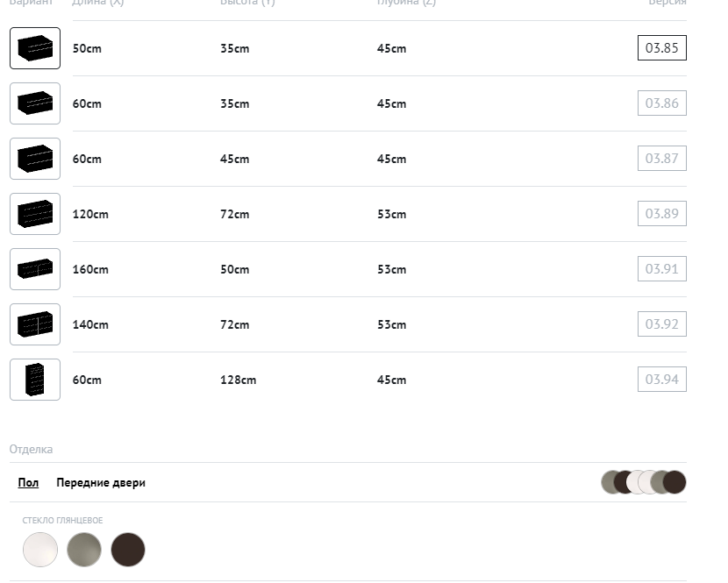The height and width of the screenshot is (583, 728).
Task: Pick the tall 128cm variant icon
Action: [35, 380]
